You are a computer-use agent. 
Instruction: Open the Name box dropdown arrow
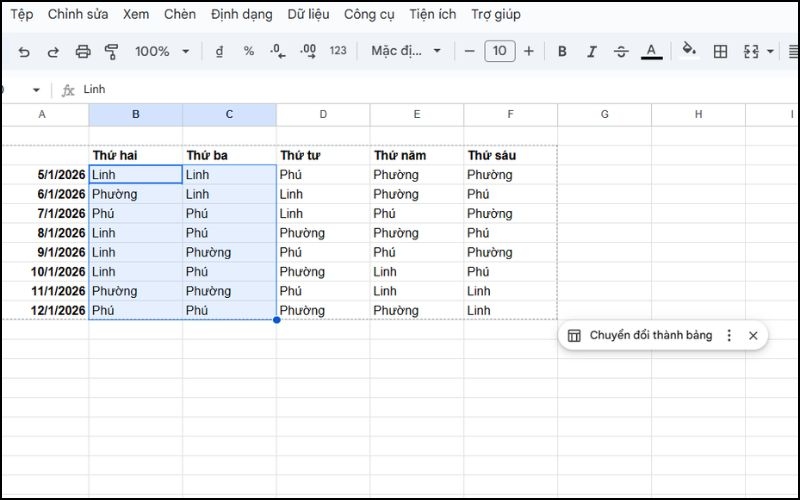tap(37, 90)
